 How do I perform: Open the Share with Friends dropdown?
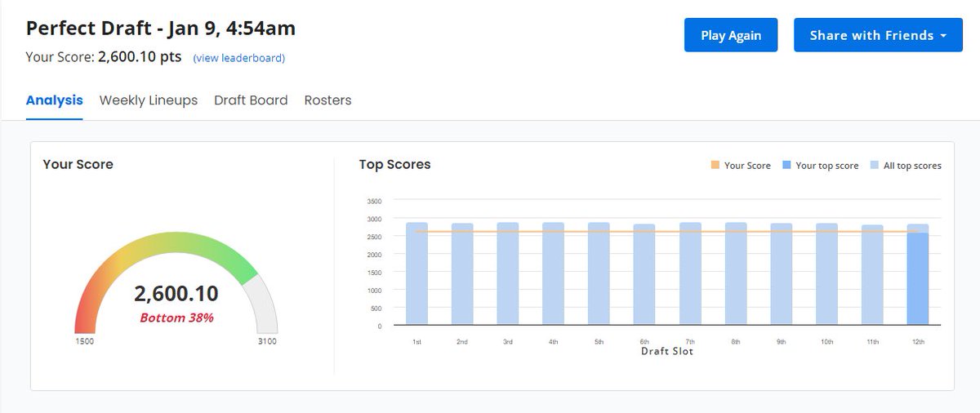tap(878, 35)
